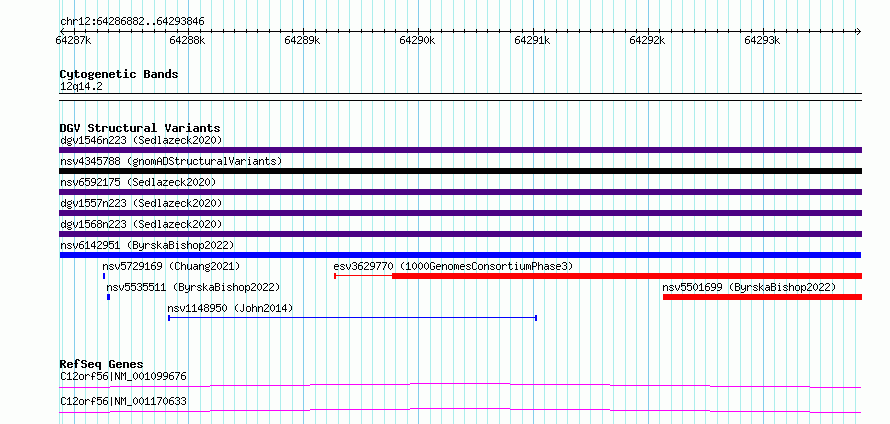Click the 64291k ruler tick label
The height and width of the screenshot is (424, 890).
[x=532, y=40]
